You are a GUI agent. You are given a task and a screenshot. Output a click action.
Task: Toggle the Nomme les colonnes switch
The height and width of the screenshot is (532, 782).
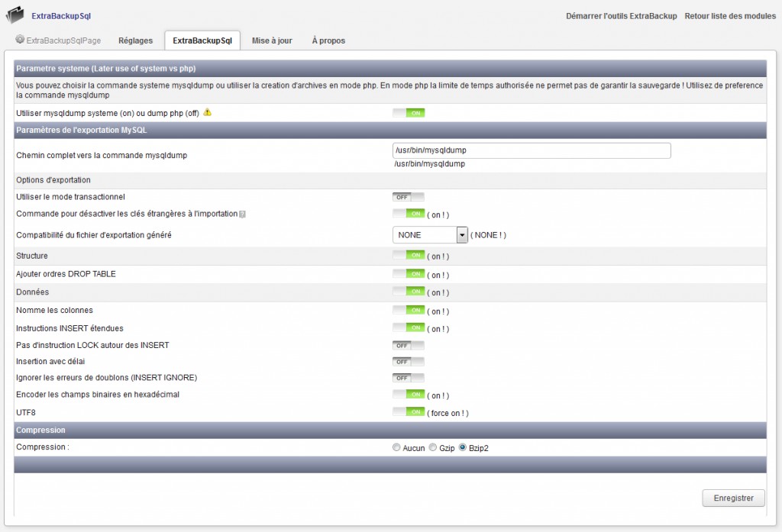coord(409,310)
